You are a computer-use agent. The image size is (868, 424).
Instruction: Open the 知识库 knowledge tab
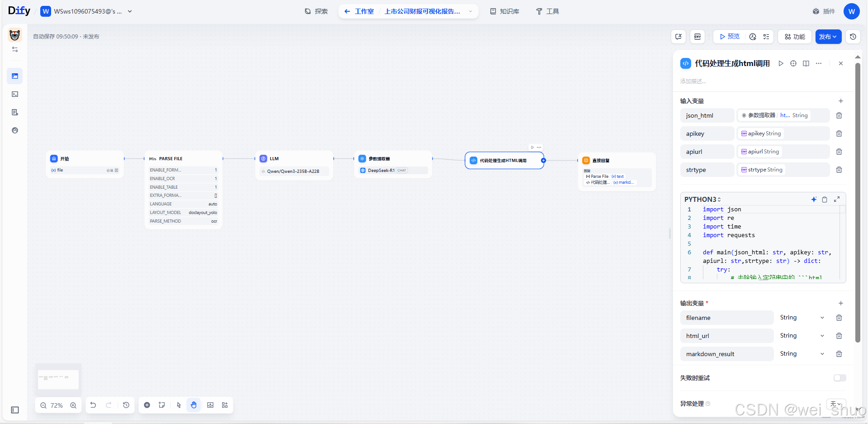(x=505, y=11)
